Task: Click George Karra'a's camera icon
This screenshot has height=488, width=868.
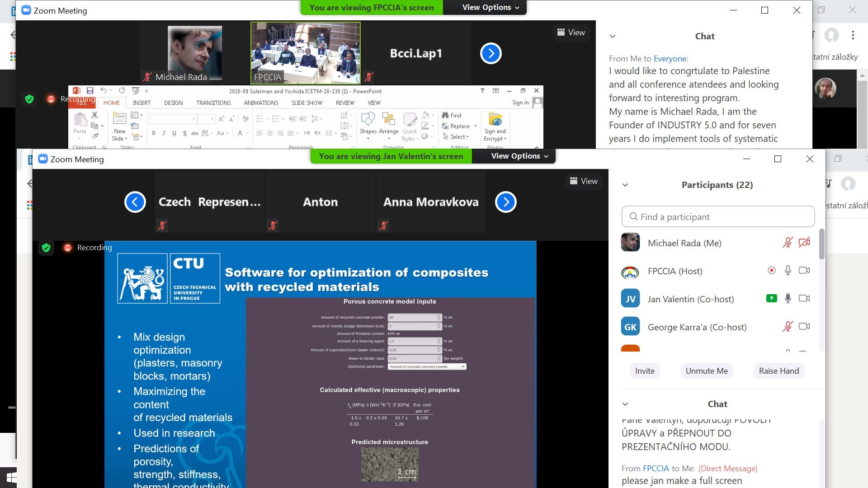Action: tap(804, 327)
